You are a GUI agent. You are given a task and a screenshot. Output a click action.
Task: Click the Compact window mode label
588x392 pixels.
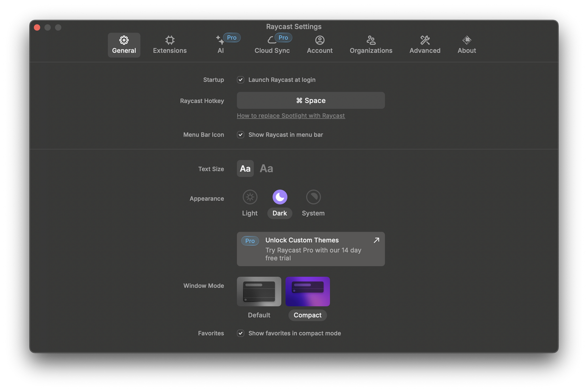(x=308, y=315)
